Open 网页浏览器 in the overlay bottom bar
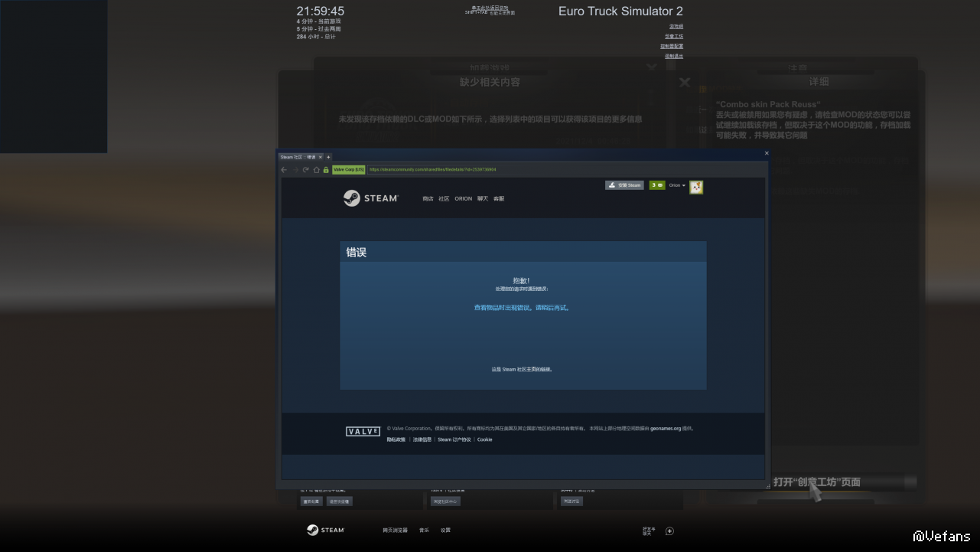 (x=396, y=531)
